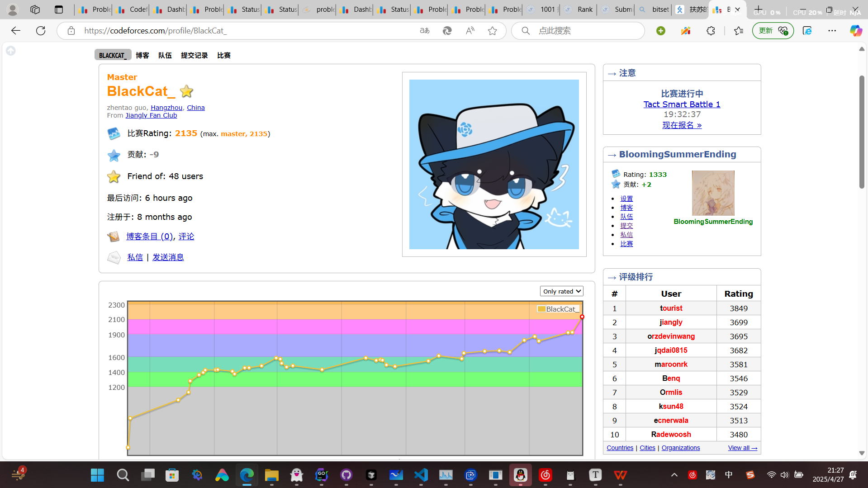Open Typora from taskbar
868x488 pixels.
595,475
